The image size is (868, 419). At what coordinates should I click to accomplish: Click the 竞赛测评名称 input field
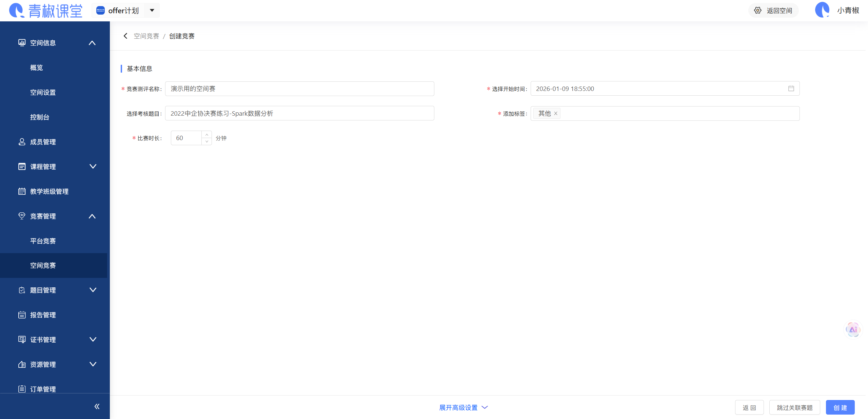(299, 89)
